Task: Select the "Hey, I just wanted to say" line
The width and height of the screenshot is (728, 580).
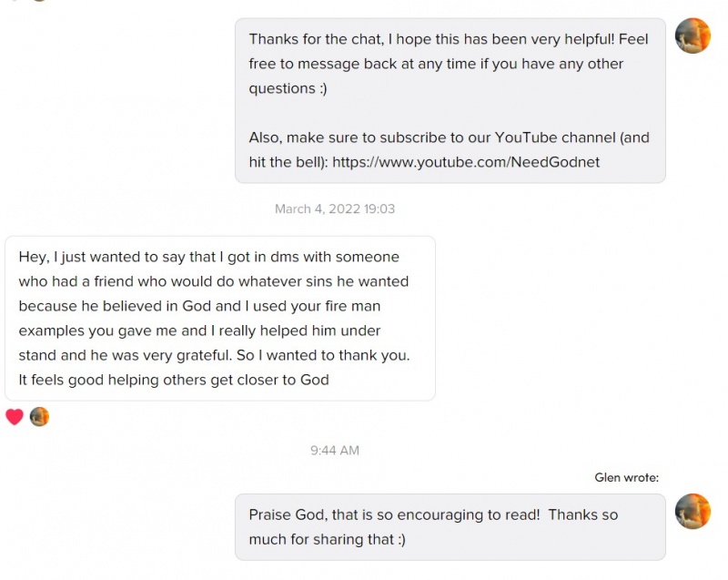Action: pos(208,257)
